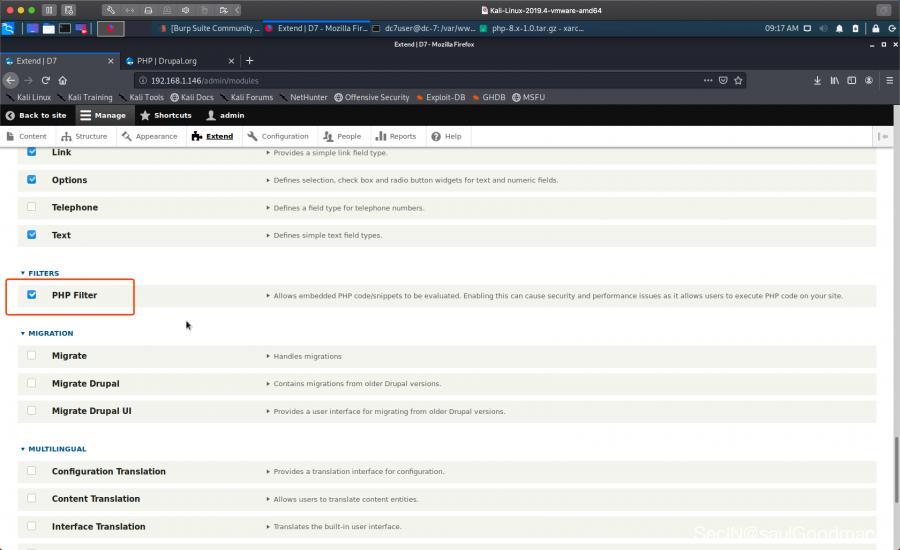Uncheck the PHP Filter module checkbox

pos(32,295)
